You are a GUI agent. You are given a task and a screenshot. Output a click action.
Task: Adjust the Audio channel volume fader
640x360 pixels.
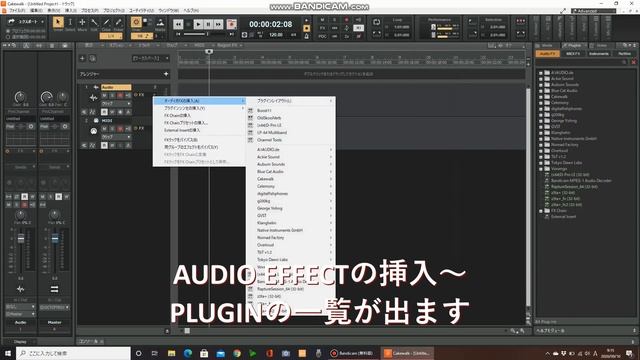(x=21, y=239)
